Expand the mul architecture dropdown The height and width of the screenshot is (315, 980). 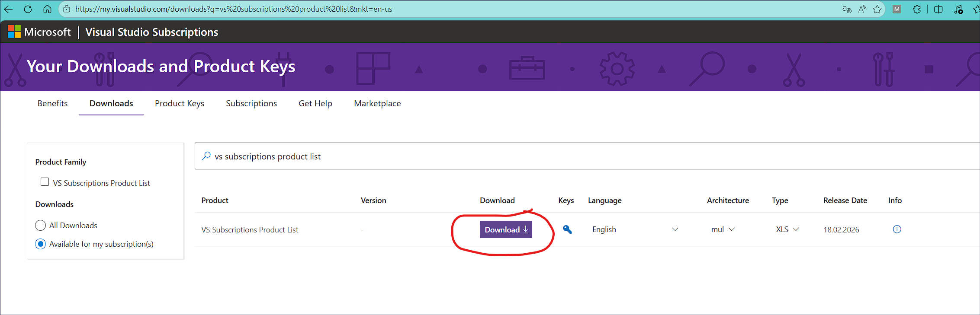tap(723, 229)
